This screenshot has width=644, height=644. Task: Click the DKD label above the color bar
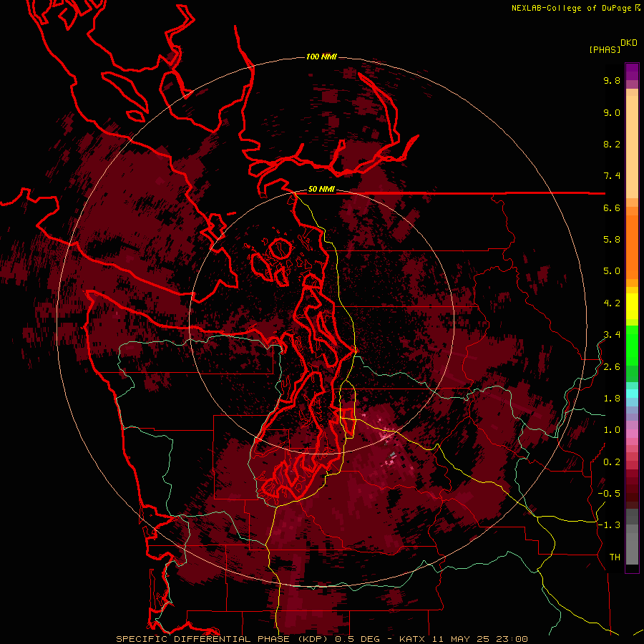(629, 43)
